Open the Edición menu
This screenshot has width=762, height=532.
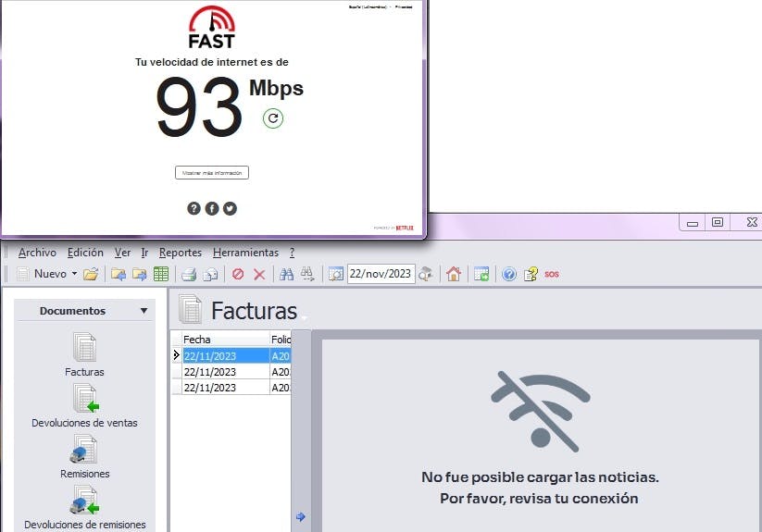pyautogui.click(x=85, y=253)
